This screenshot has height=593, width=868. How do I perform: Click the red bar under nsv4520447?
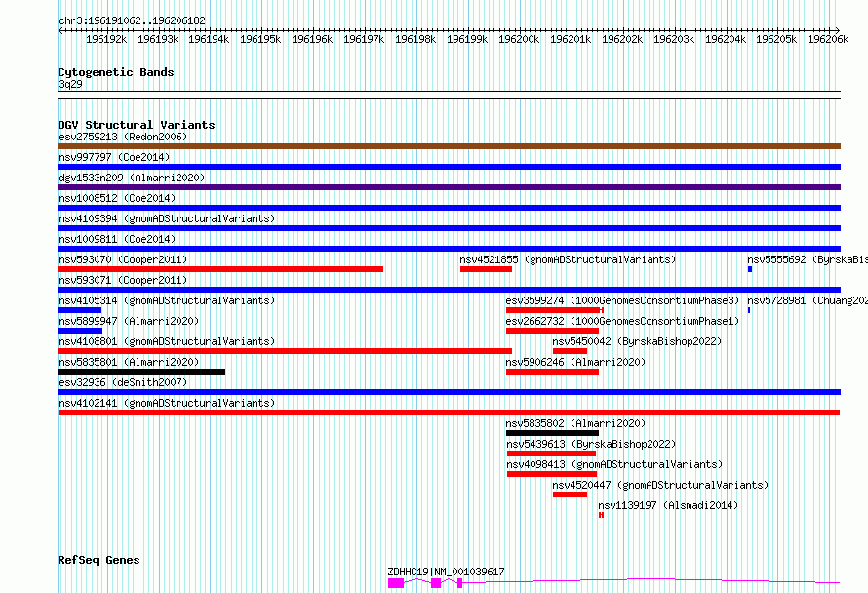570,494
